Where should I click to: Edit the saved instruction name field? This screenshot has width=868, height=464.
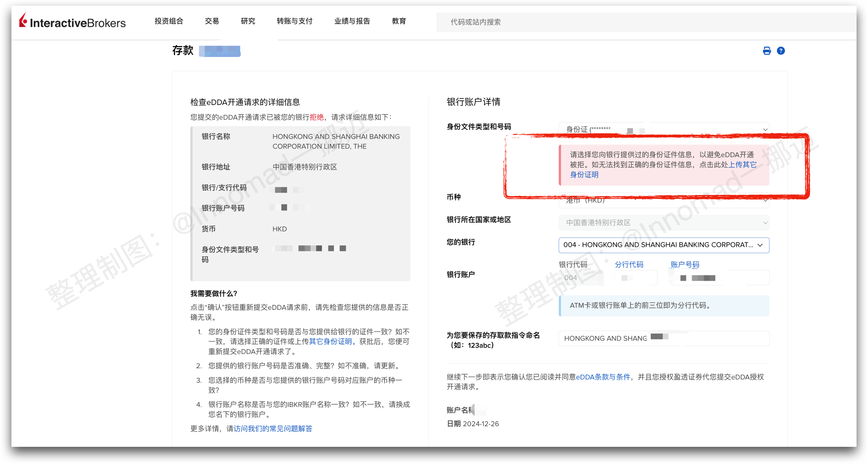click(664, 338)
